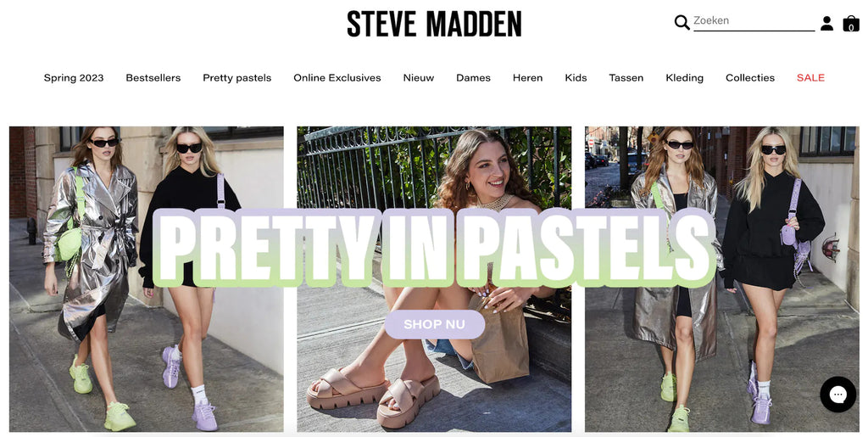Open the Dames category

[473, 78]
